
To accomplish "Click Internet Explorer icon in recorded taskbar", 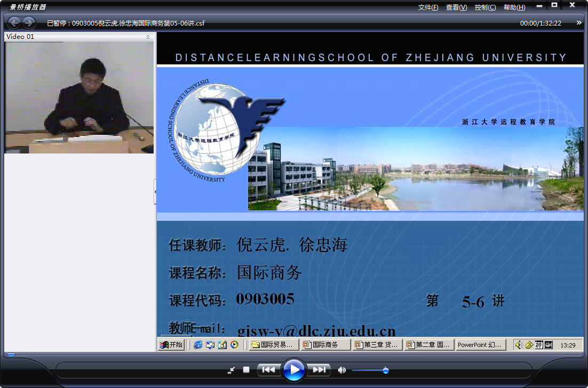I will click(x=198, y=345).
